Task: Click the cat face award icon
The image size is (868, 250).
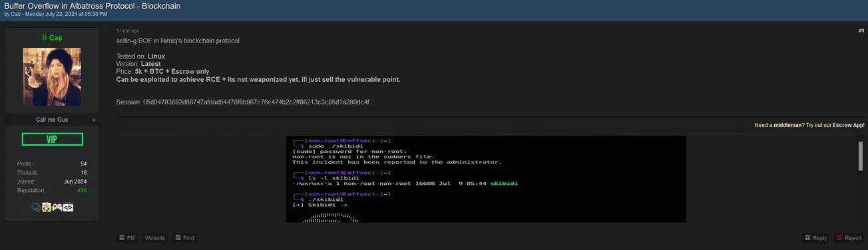Action: [47, 207]
